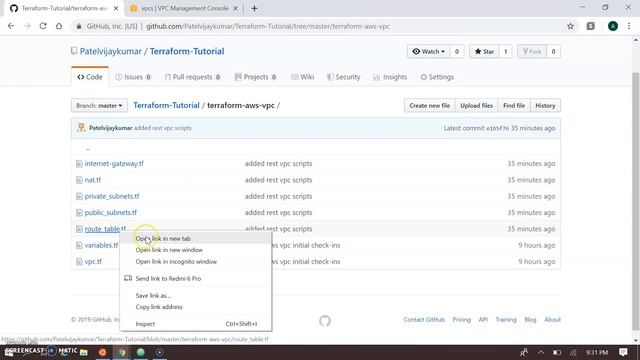
Task: Open the Watch dropdown
Action: 428,51
